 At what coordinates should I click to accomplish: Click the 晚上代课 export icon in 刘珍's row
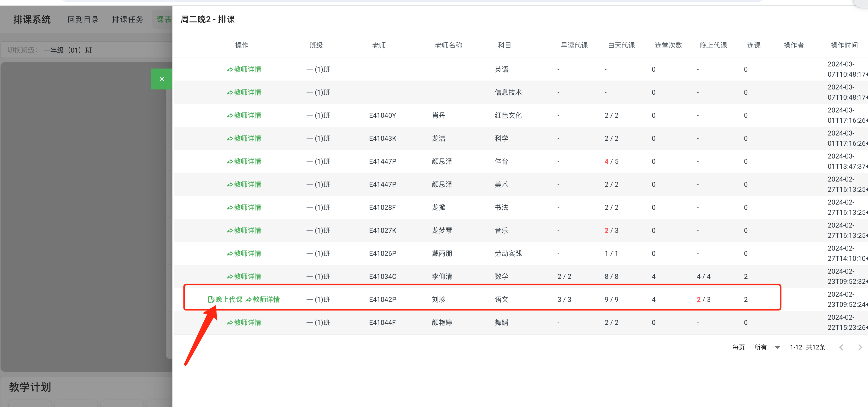pyautogui.click(x=211, y=299)
